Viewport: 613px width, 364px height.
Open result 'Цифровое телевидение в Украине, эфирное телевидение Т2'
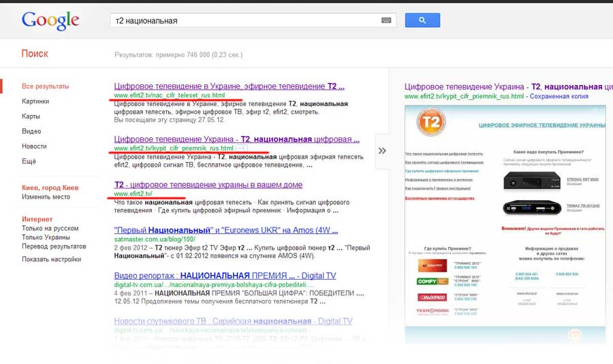pyautogui.click(x=229, y=86)
